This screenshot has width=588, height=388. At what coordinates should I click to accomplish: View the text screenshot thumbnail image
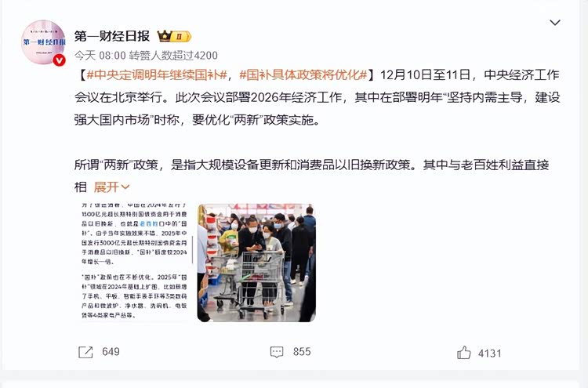tap(135, 263)
